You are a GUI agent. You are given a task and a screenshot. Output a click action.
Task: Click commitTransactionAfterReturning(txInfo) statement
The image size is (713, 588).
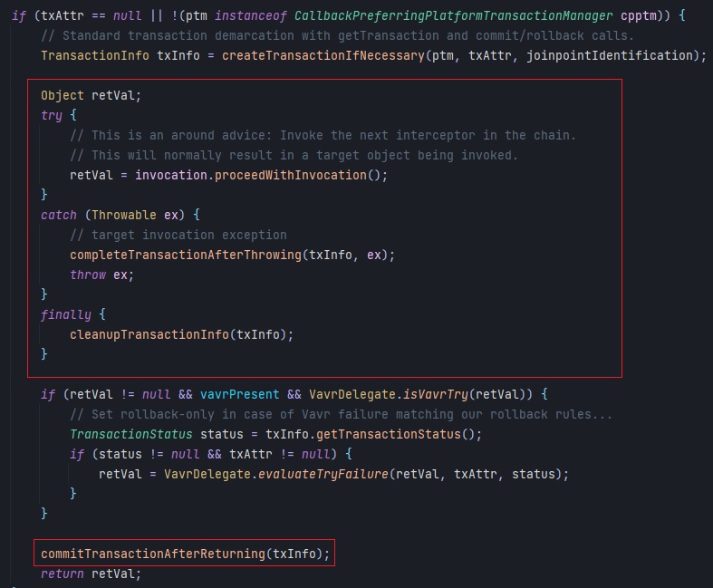click(x=185, y=554)
